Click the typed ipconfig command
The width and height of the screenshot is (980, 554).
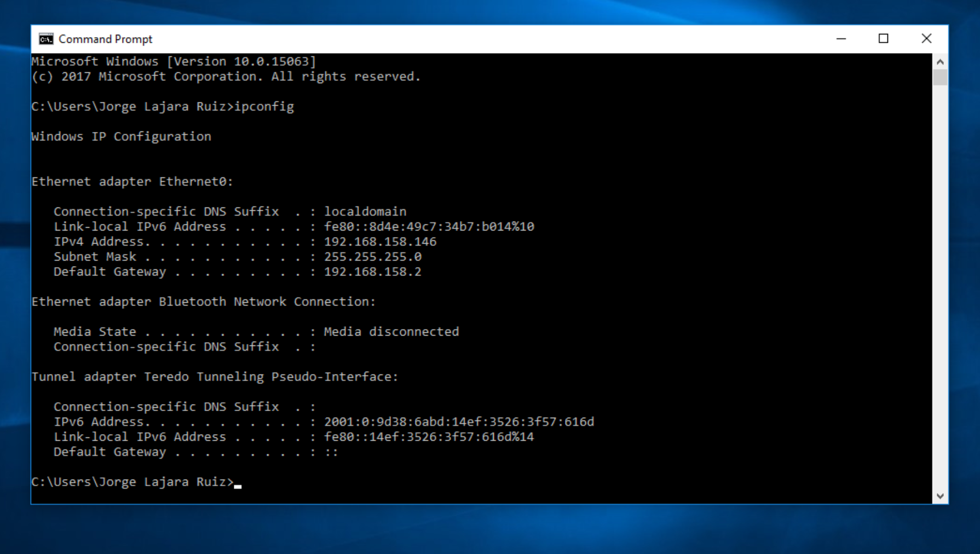[x=264, y=107]
